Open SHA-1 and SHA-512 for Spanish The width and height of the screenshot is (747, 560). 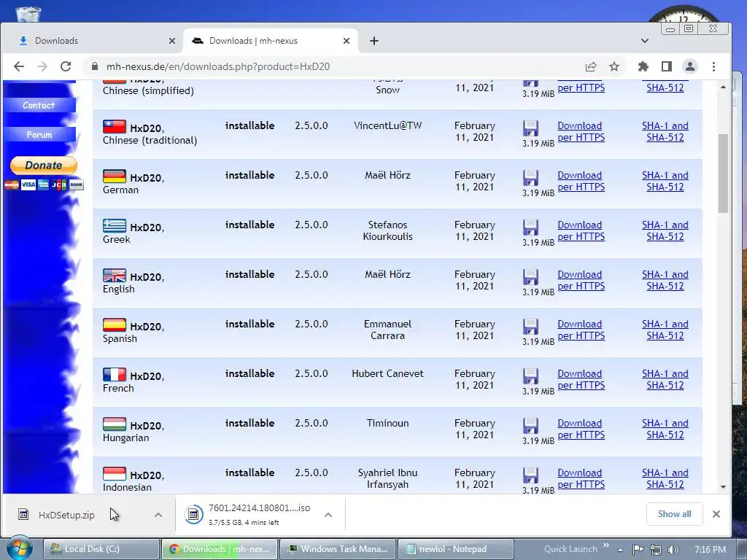click(x=665, y=330)
